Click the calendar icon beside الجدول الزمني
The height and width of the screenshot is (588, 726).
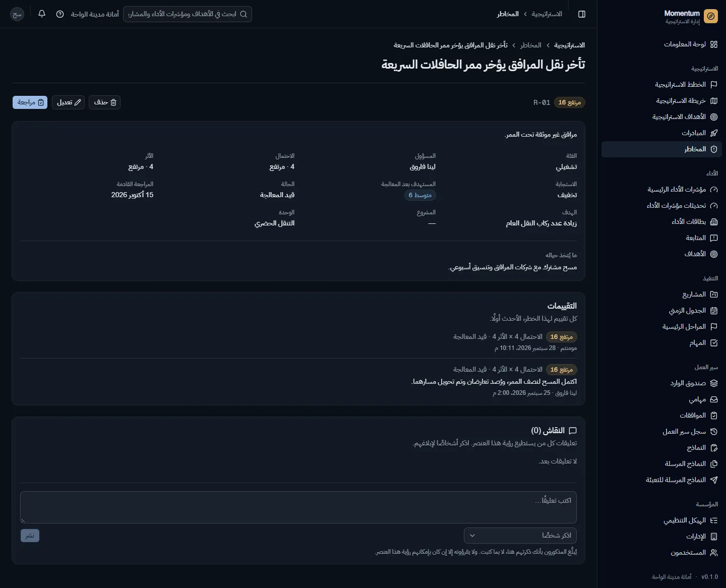(x=714, y=311)
